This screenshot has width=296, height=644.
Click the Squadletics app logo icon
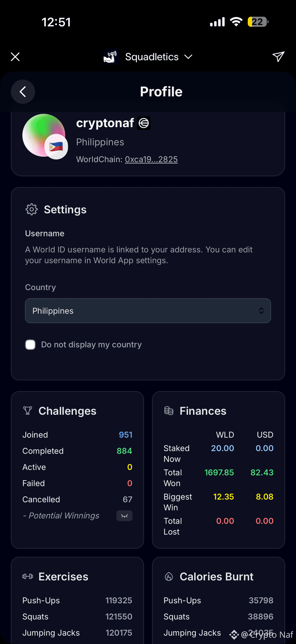[x=110, y=57]
